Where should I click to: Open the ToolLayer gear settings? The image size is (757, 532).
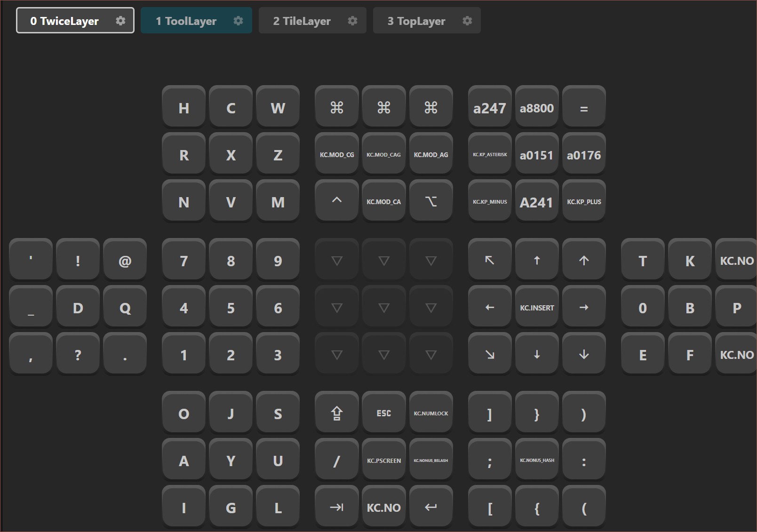[x=239, y=21]
